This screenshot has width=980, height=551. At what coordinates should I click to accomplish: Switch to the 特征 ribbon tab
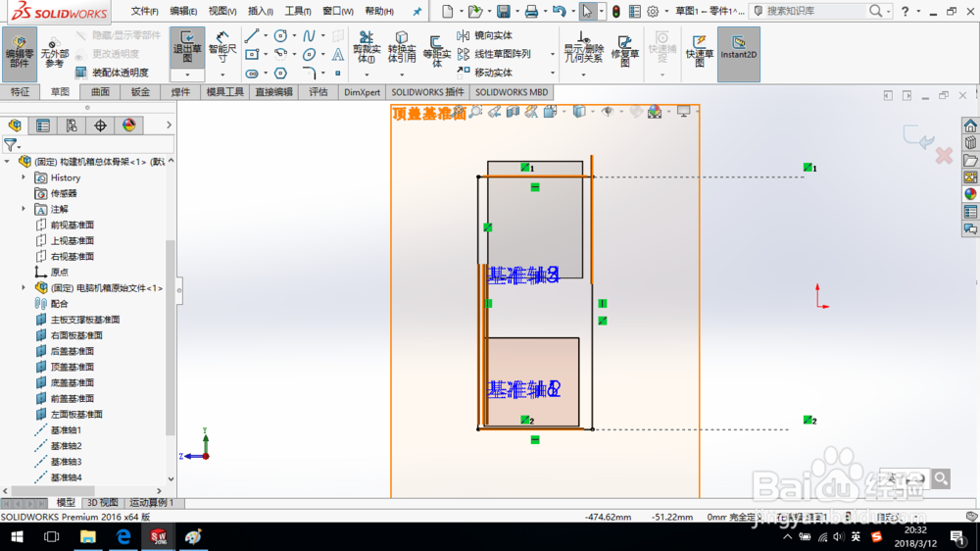point(20,92)
